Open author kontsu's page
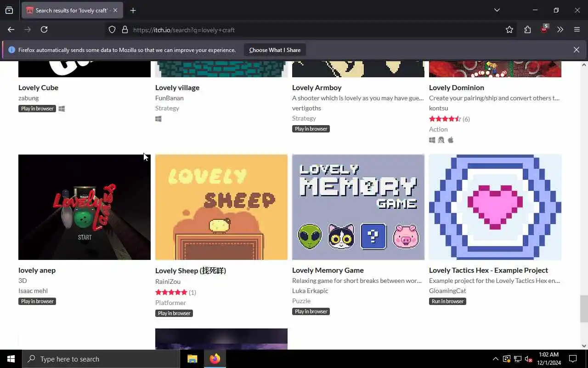The width and height of the screenshot is (588, 368). (438, 108)
